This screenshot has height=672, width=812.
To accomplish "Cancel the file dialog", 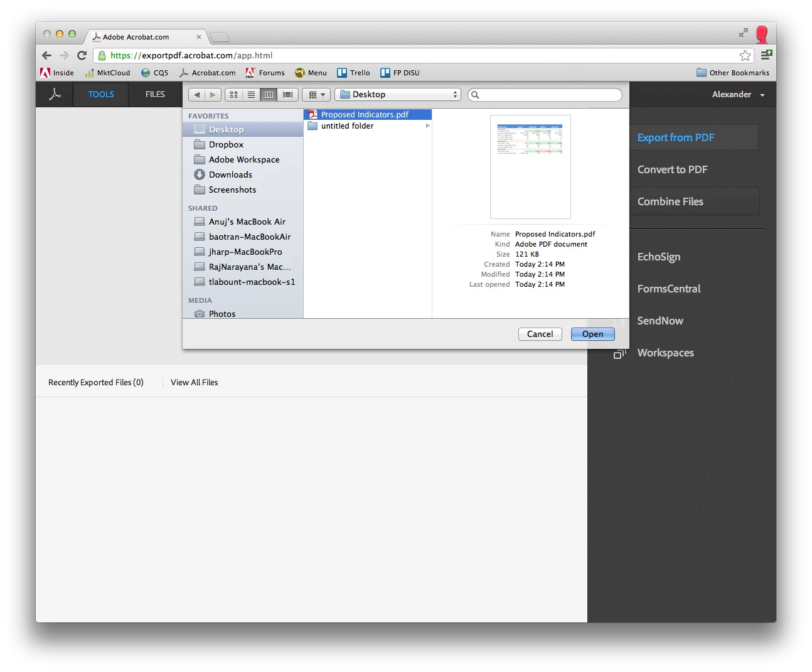I will pyautogui.click(x=540, y=334).
